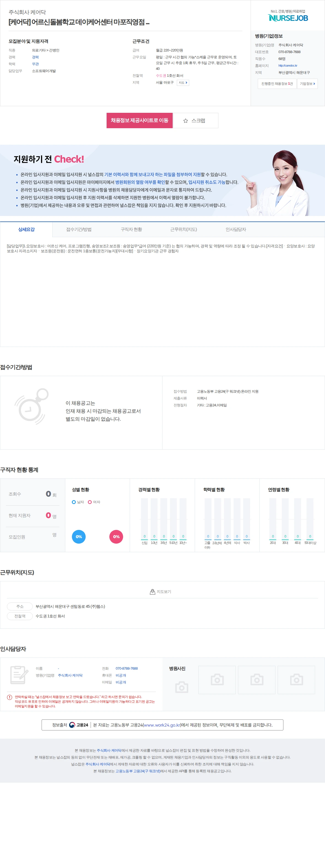Open www.work24.go.kr link
The image size is (325, 868).
[162, 725]
